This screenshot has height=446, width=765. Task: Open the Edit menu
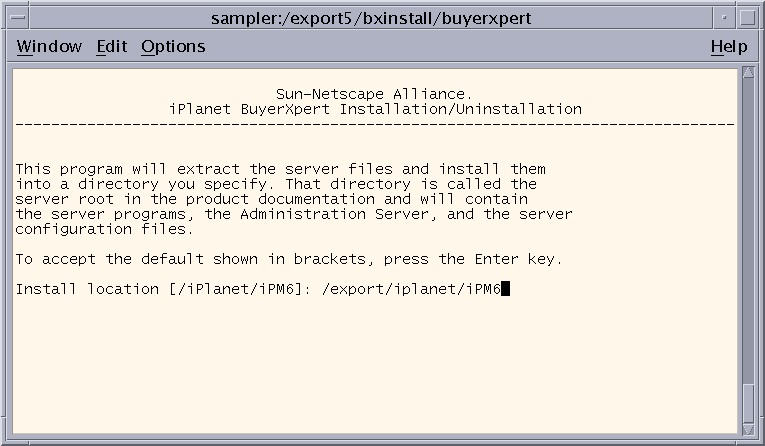[111, 46]
